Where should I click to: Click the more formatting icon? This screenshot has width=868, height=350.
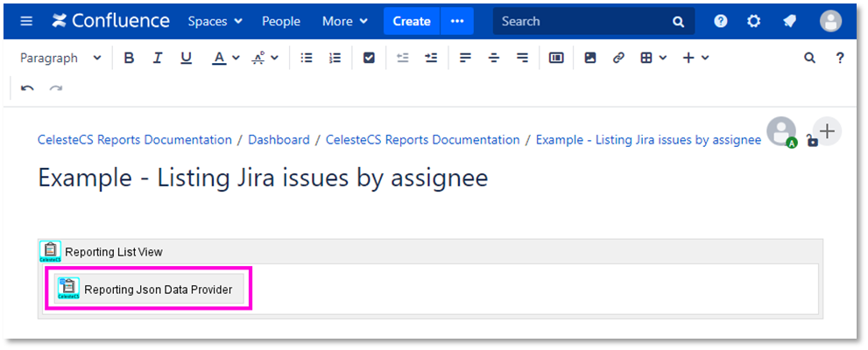258,58
